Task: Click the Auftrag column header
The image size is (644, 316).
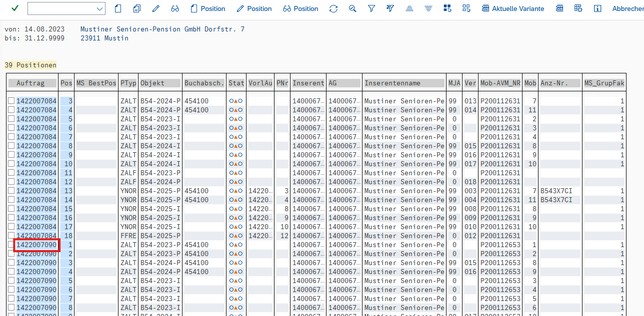Action: [32, 83]
